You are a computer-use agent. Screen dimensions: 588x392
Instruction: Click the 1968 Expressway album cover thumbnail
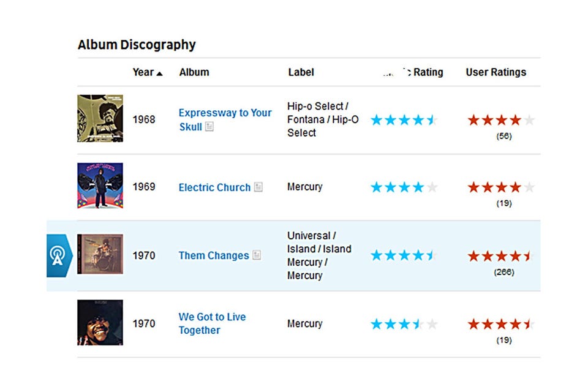pyautogui.click(x=100, y=118)
